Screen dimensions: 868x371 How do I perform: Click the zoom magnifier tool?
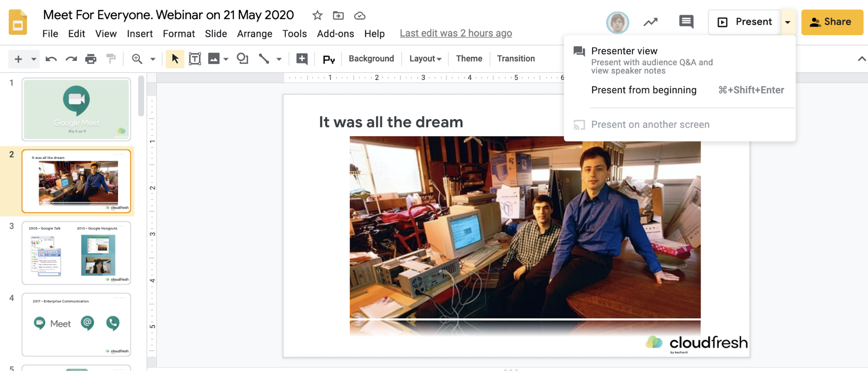coord(137,59)
